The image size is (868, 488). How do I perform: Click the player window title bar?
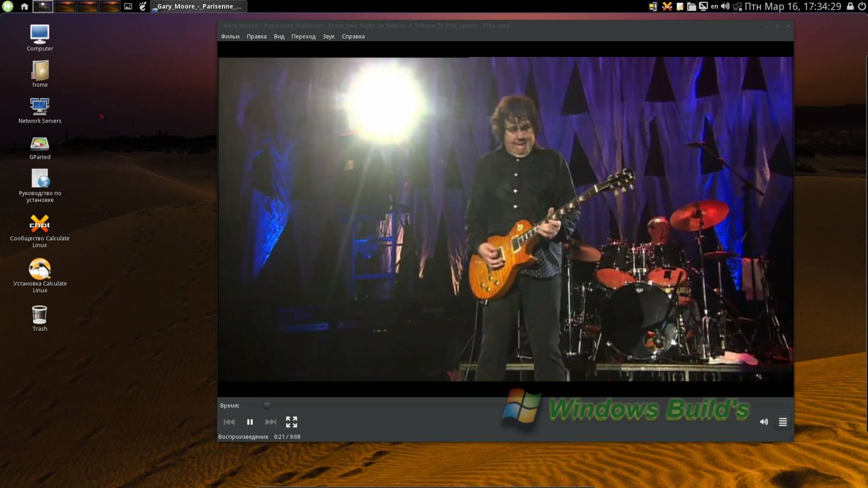coord(506,25)
